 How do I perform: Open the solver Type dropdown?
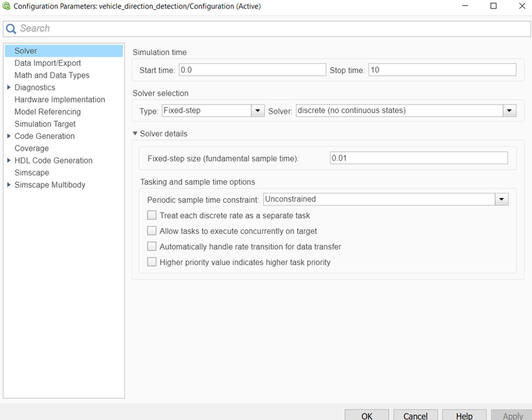213,110
